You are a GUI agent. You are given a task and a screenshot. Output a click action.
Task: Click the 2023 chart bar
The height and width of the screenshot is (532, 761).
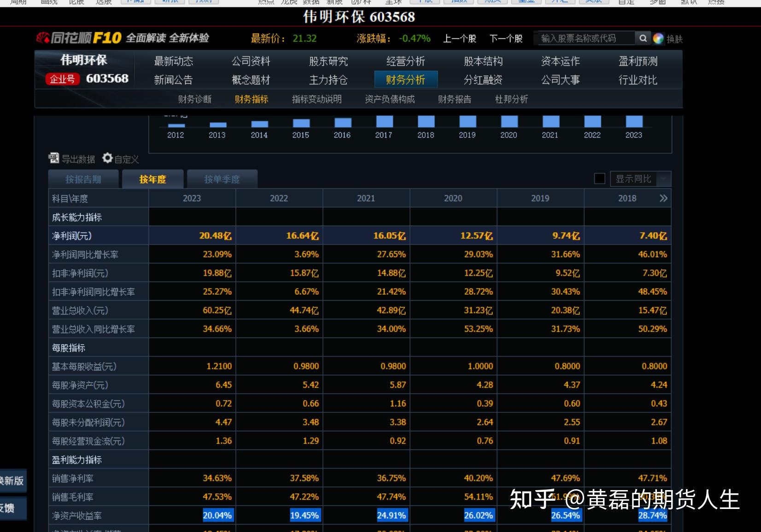(634, 122)
